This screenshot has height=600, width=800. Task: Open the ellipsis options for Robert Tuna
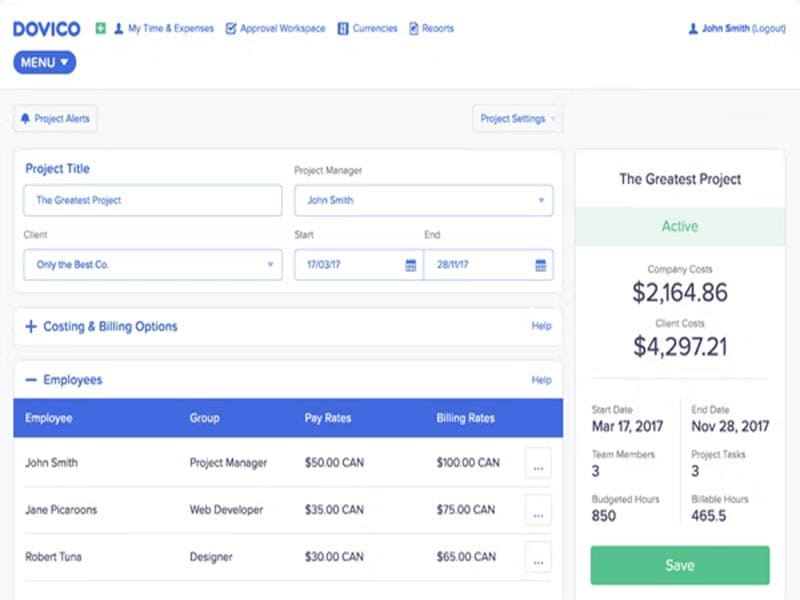[538, 557]
